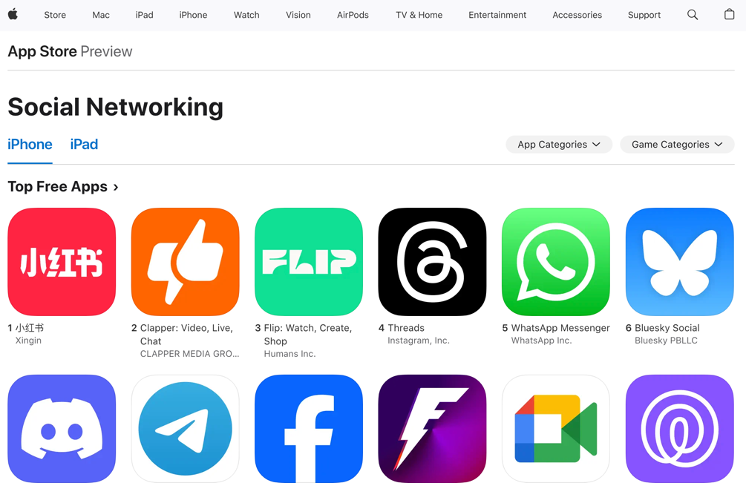Image resolution: width=746 pixels, height=484 pixels.
Task: Open the Bluesky Social butterfly icon
Action: click(x=679, y=262)
